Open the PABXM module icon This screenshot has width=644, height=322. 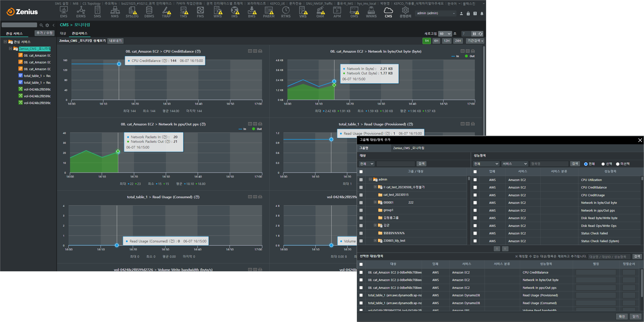coord(269,12)
